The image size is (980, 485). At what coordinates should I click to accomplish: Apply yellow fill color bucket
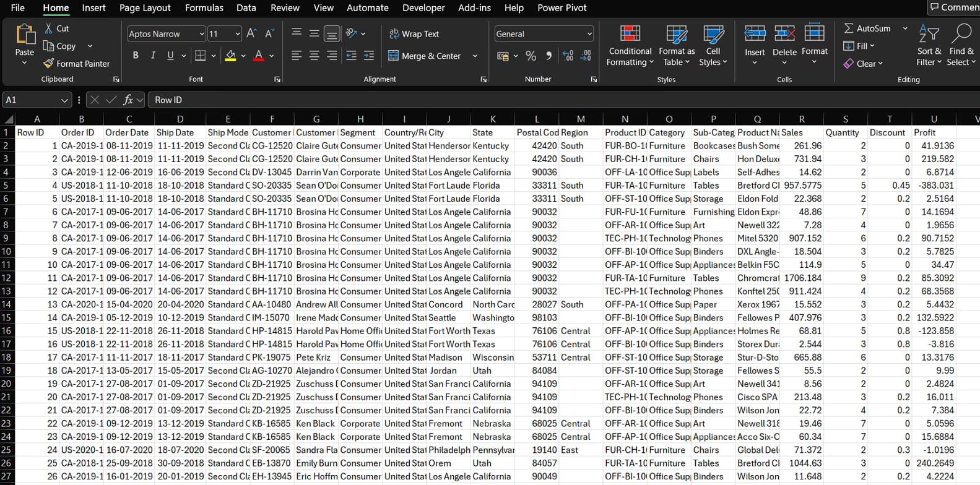tap(230, 56)
